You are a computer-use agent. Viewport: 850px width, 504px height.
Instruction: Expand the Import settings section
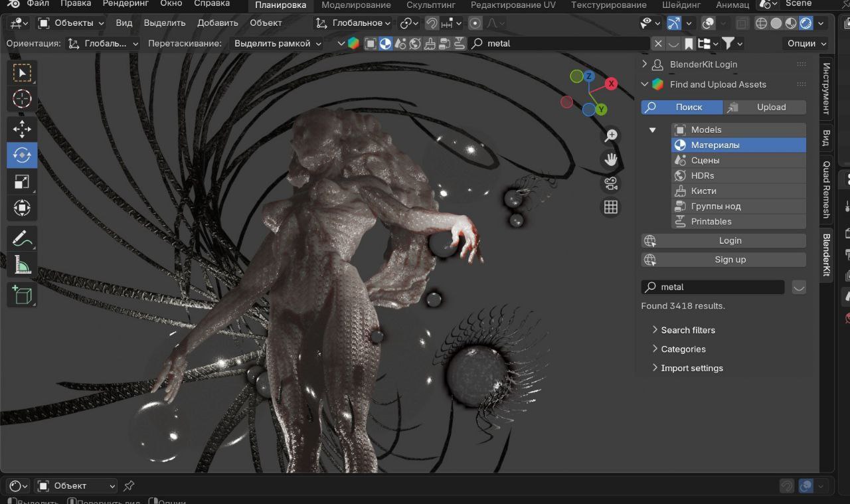[691, 368]
